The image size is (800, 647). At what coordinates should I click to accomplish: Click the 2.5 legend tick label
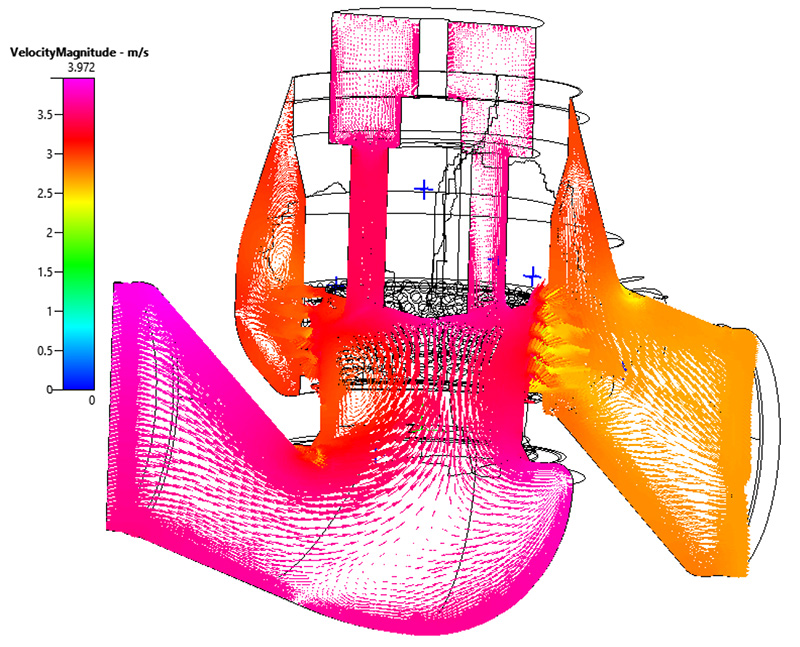click(x=45, y=193)
